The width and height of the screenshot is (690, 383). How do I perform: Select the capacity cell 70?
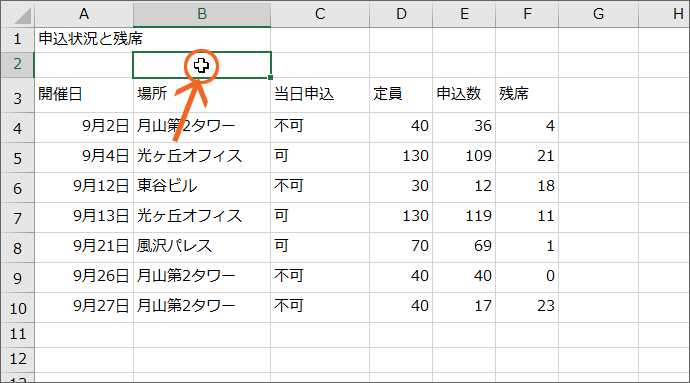[x=401, y=247]
